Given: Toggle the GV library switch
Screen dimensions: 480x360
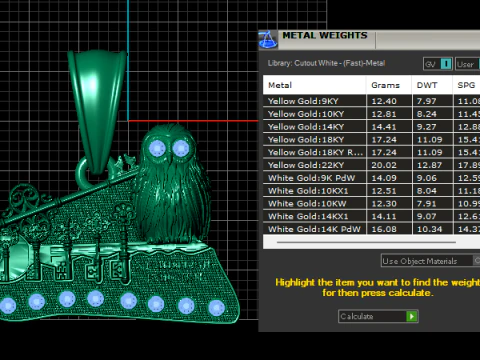Looking at the screenshot, I should pyautogui.click(x=437, y=64).
